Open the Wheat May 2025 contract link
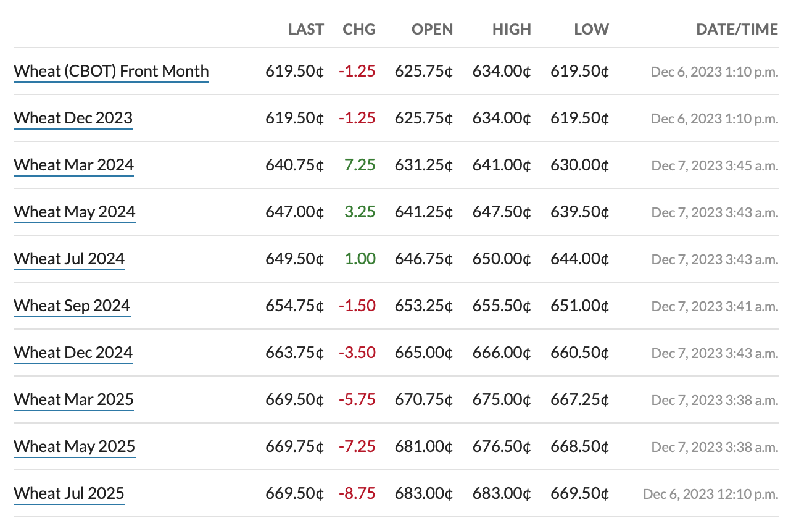The image size is (812, 526). click(x=74, y=447)
